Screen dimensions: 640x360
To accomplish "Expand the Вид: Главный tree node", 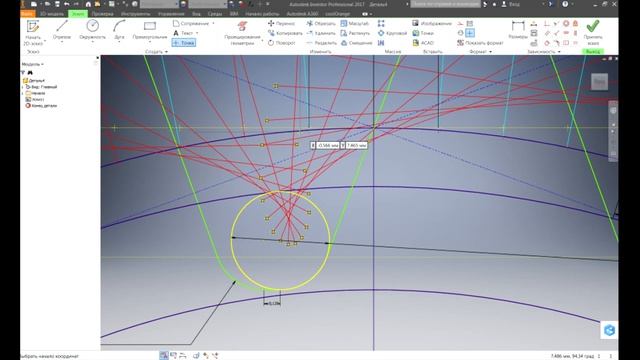I will [23, 87].
